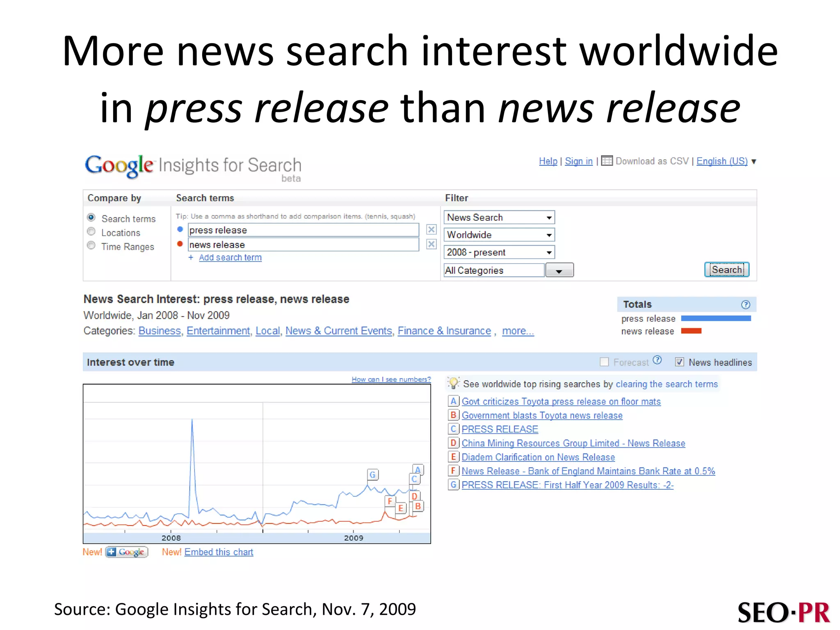Viewport: 840px width, 630px height.
Task: Click headline marker C in legend list
Action: (x=453, y=429)
